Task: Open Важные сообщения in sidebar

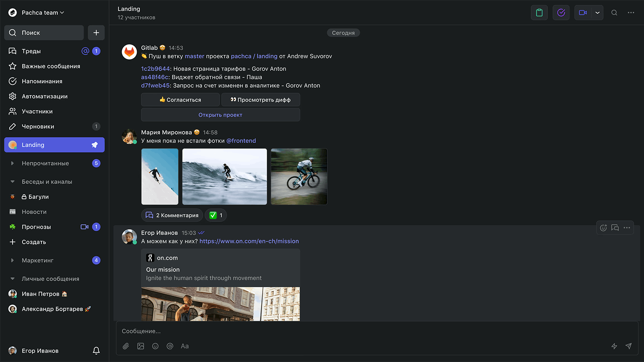Action: click(x=51, y=66)
